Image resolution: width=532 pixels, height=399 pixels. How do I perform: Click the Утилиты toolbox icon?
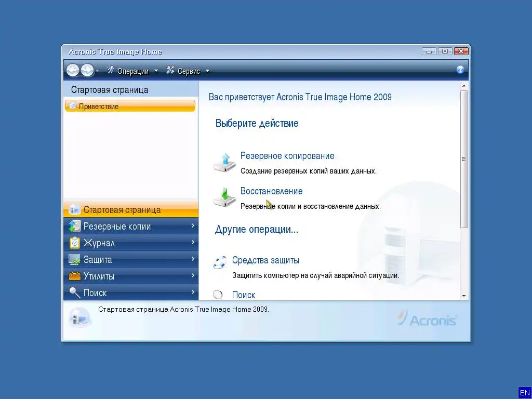click(x=74, y=276)
